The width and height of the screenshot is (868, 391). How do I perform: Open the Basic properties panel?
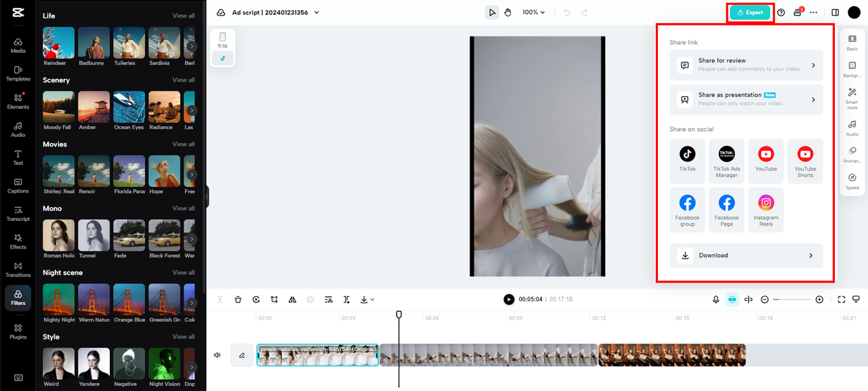pyautogui.click(x=852, y=43)
